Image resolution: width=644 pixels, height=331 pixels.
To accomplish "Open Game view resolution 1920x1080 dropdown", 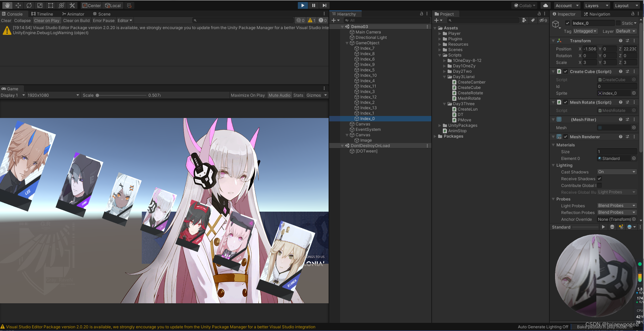I will [x=53, y=95].
